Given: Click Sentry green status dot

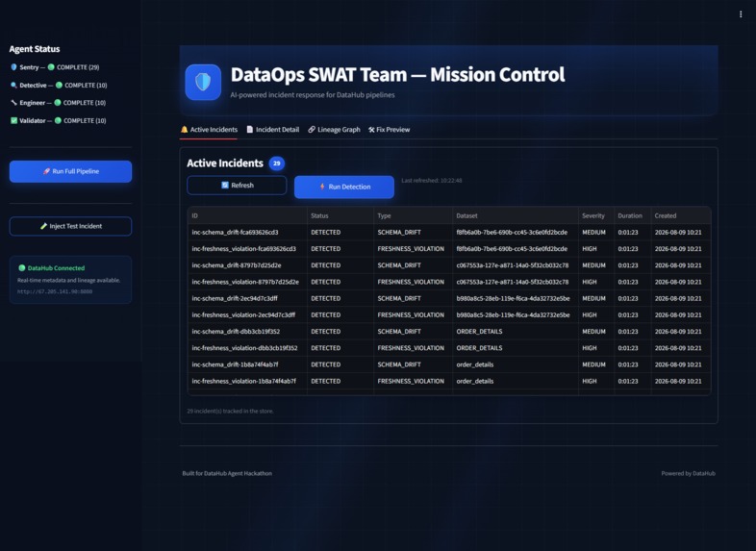Looking at the screenshot, I should click(x=51, y=67).
